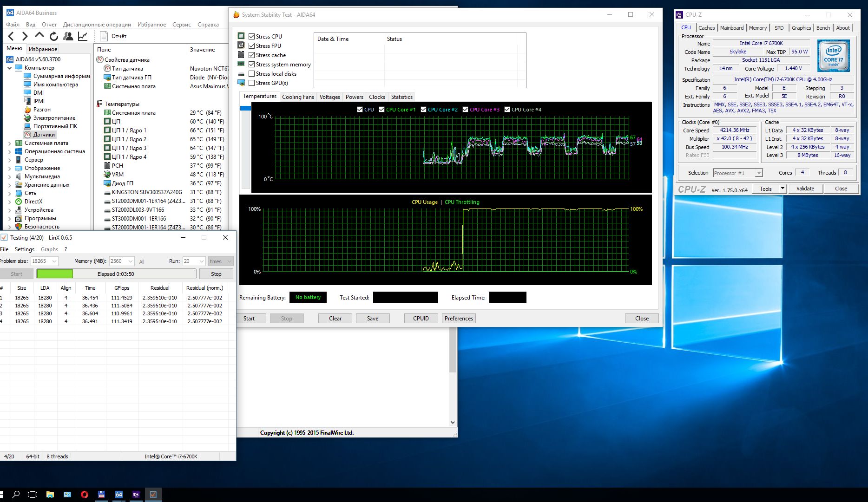Click the Test Started field
The width and height of the screenshot is (868, 502).
click(406, 297)
